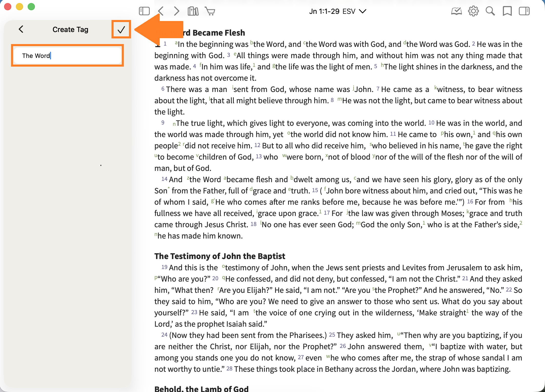Close the window with the red button
This screenshot has width=545, height=392.
(x=8, y=7)
